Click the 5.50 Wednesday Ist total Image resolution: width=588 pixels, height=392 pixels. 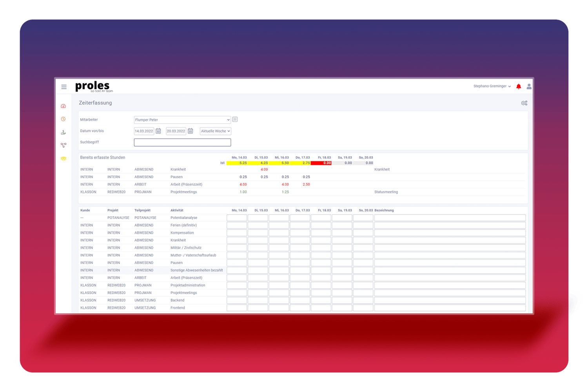[279, 163]
